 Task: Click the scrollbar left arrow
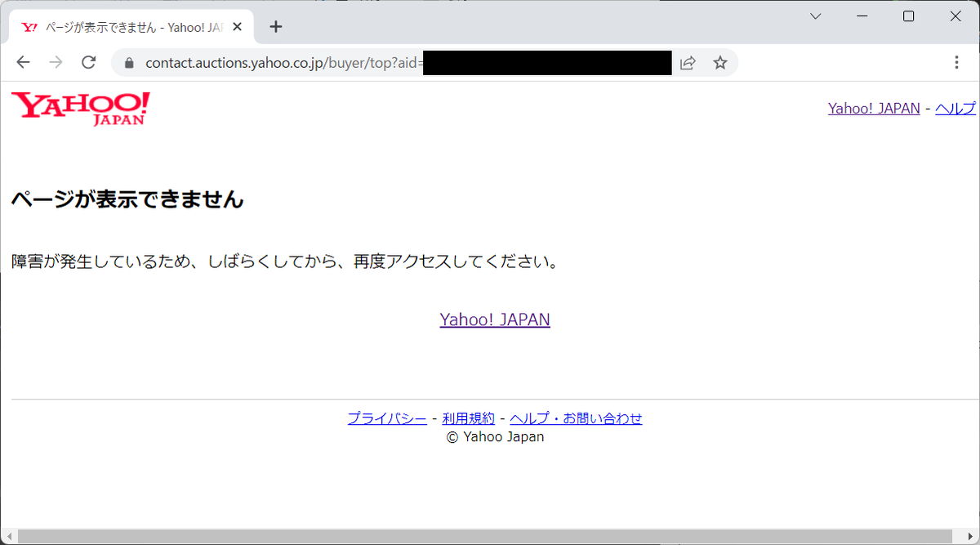point(8,536)
